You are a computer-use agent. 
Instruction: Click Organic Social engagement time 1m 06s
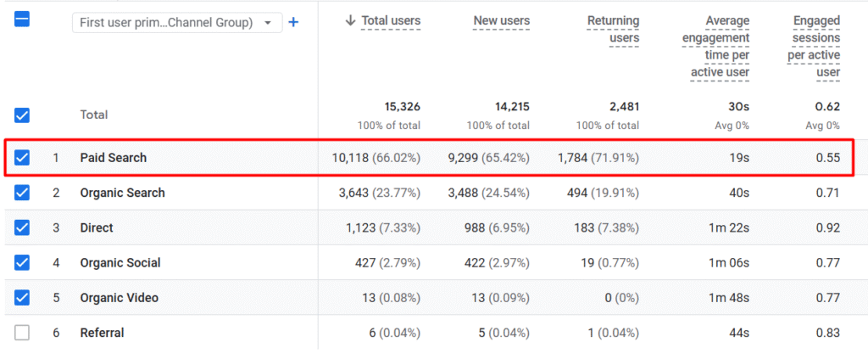click(x=729, y=262)
